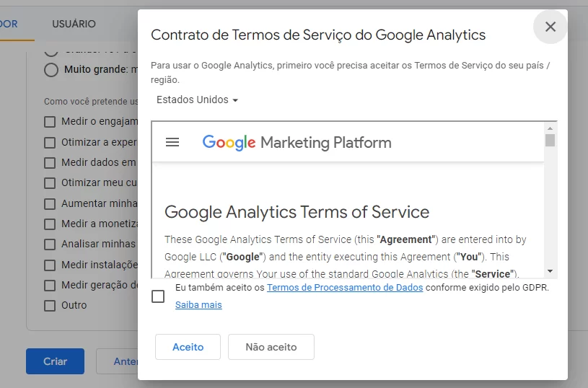Click the scrollbar down arrow in terms frame
The width and height of the screenshot is (588, 388).
tap(550, 271)
